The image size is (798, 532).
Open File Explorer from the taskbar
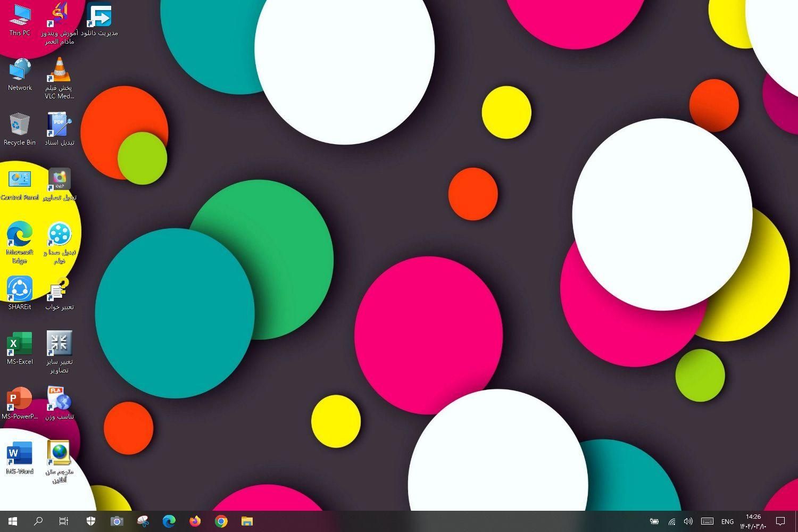pos(247,521)
